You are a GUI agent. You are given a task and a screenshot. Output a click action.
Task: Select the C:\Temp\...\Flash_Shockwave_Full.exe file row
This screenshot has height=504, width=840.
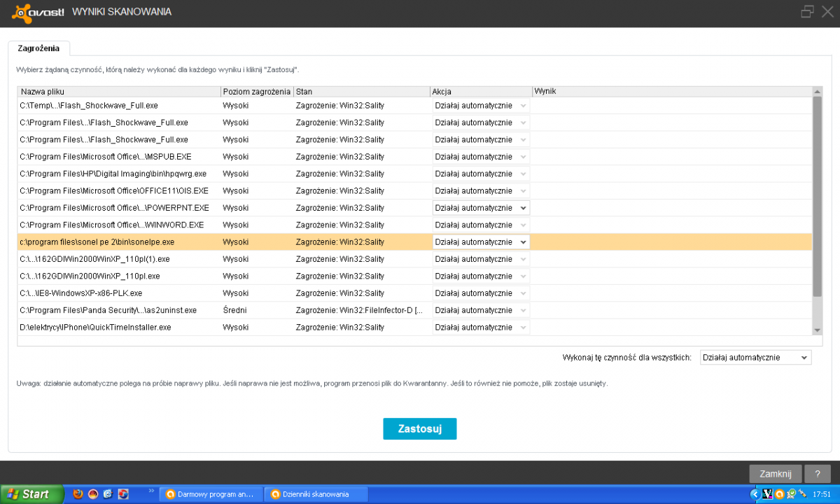[x=414, y=106]
